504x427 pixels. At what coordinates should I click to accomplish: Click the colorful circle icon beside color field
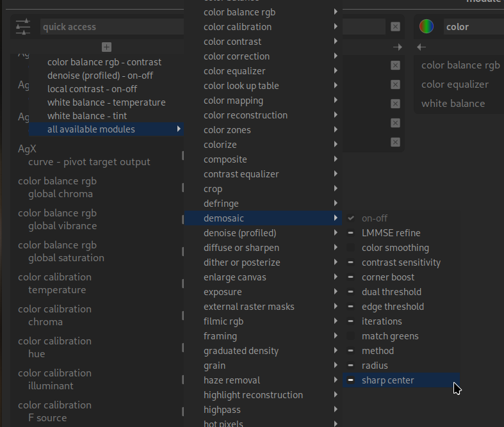pyautogui.click(x=427, y=27)
